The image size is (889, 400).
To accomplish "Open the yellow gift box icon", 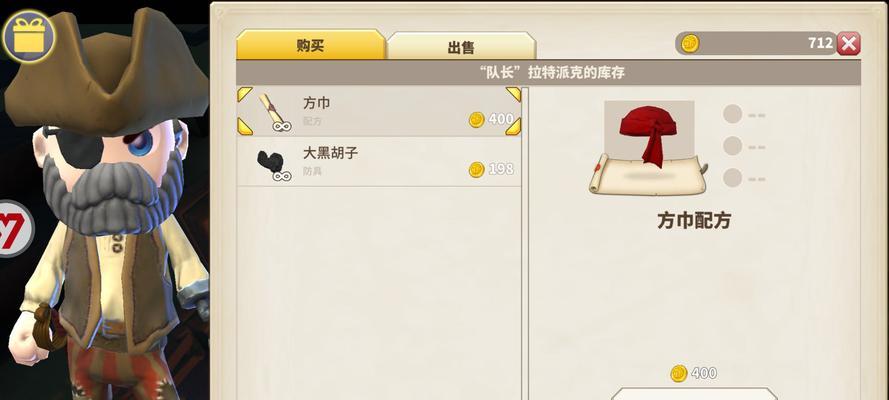I will click(x=28, y=37).
